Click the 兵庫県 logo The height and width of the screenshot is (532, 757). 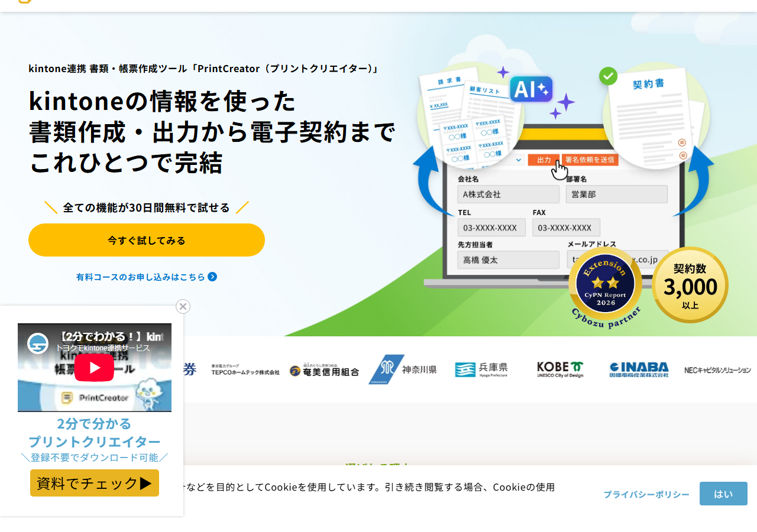click(x=481, y=369)
